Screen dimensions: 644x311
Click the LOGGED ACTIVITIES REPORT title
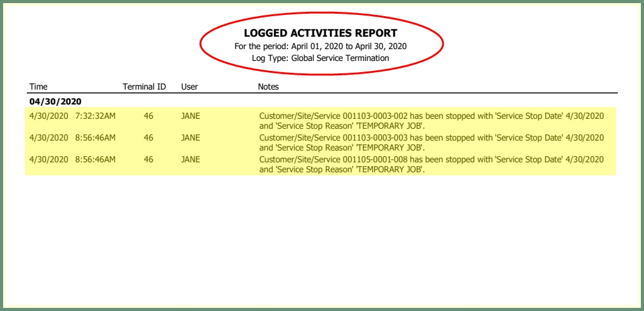[321, 33]
